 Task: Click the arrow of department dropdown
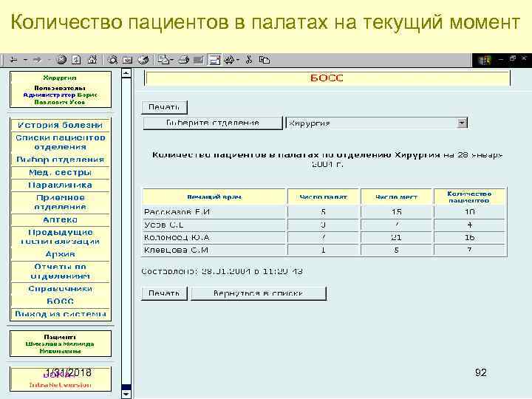point(462,123)
